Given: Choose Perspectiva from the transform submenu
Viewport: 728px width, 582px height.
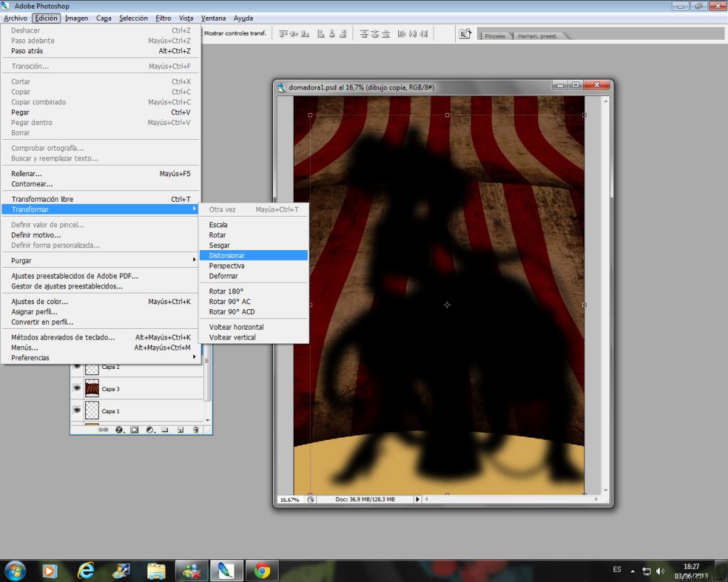Looking at the screenshot, I should 254,266.
